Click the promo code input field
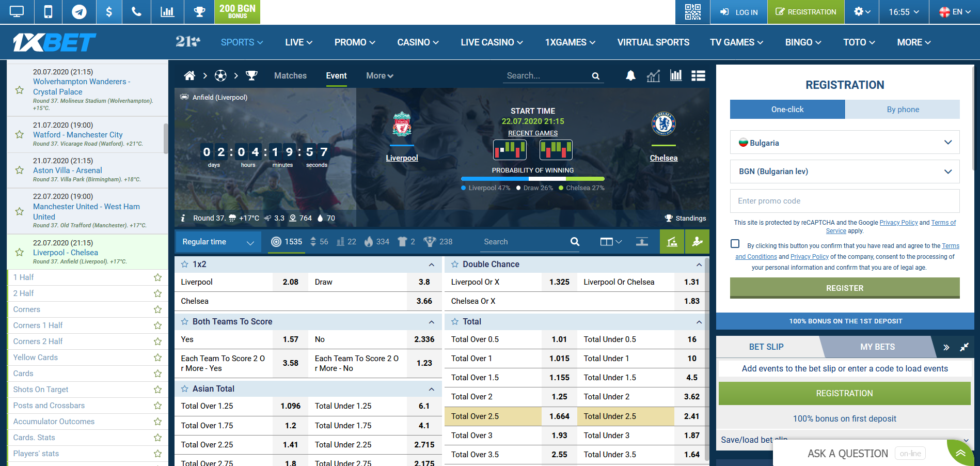This screenshot has height=466, width=980. (845, 201)
